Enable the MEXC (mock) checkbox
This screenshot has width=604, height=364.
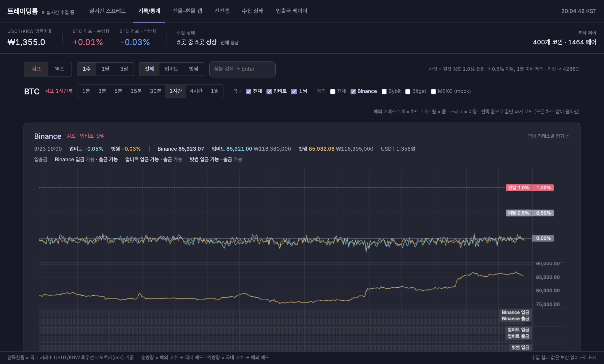(433, 91)
